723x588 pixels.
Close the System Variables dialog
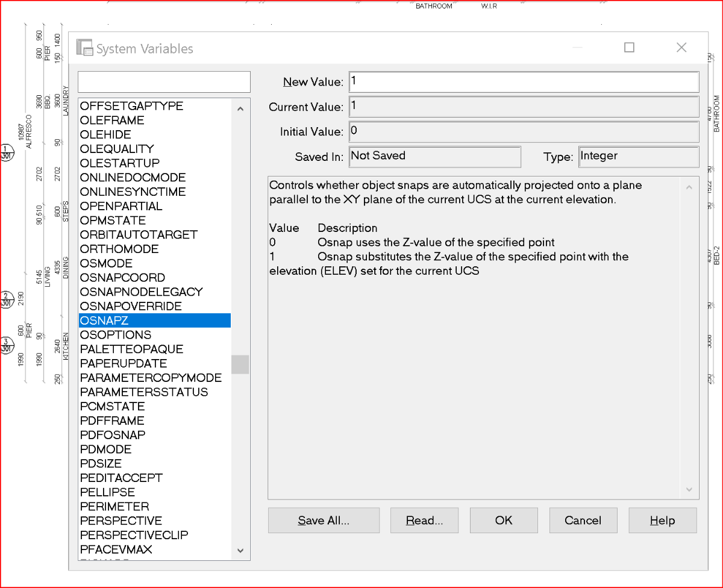[x=681, y=48]
